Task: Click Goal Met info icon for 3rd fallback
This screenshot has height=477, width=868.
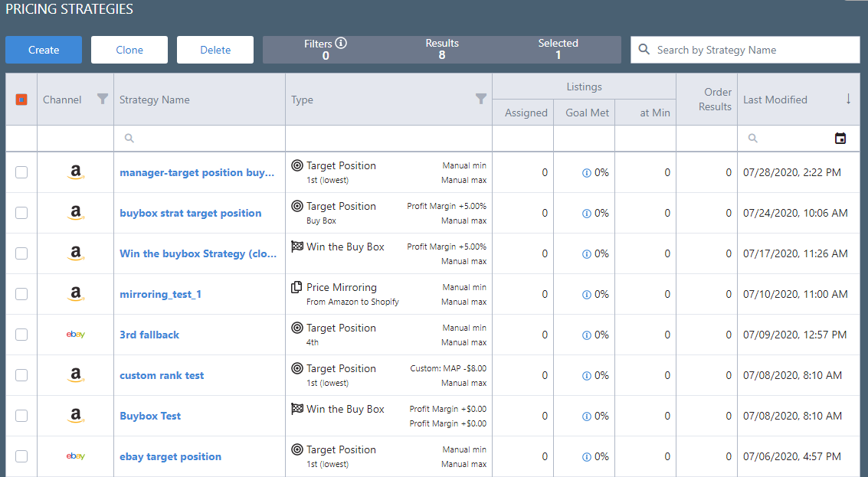Action: point(586,335)
